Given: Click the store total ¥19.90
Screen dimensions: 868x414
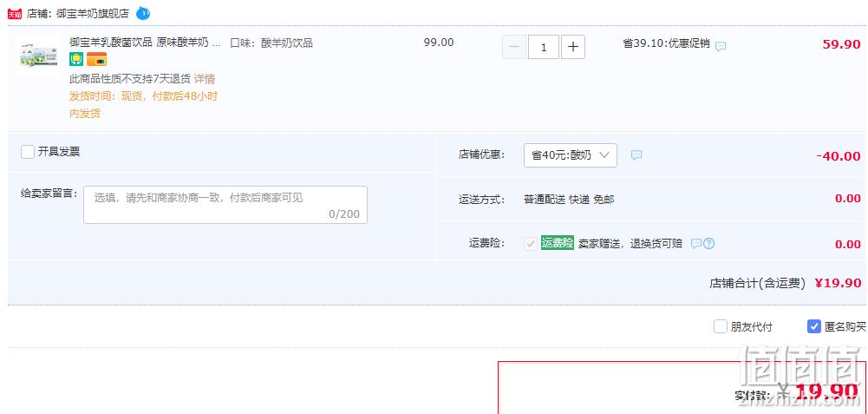Looking at the screenshot, I should click(x=839, y=283).
